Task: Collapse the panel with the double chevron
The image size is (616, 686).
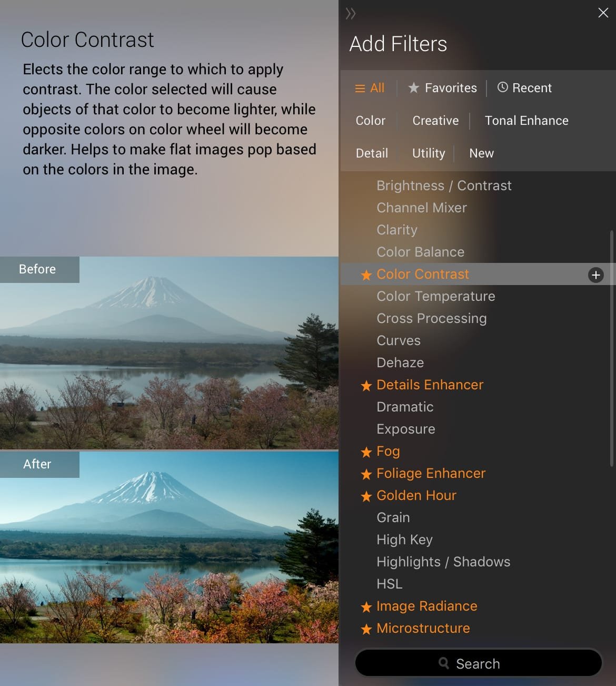Action: pos(351,14)
